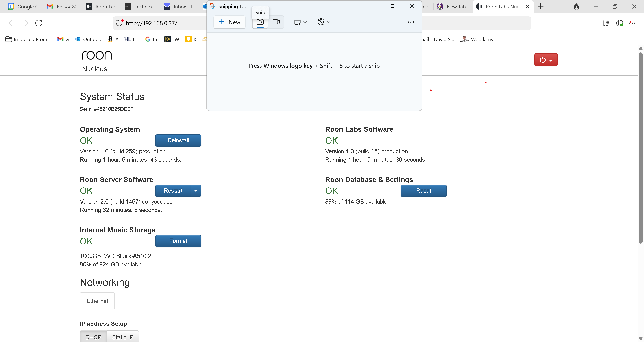Click the Snip camera mode icon

pyautogui.click(x=260, y=22)
